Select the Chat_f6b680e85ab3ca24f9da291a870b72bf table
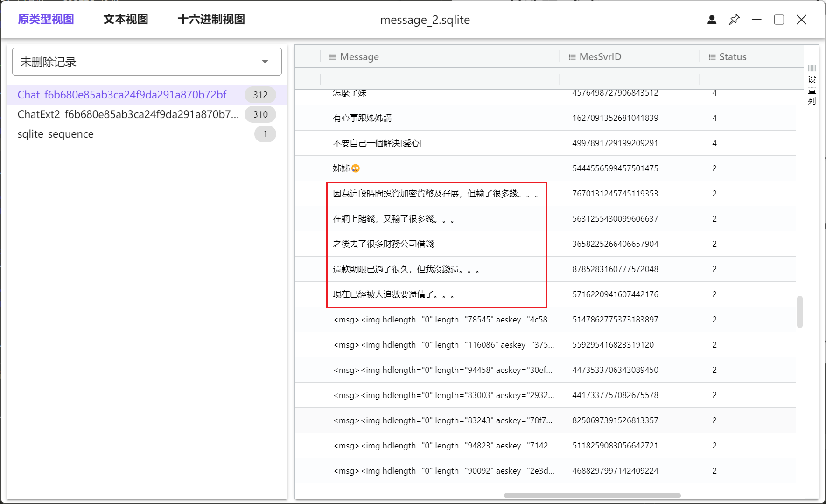The width and height of the screenshot is (826, 504). (x=122, y=95)
